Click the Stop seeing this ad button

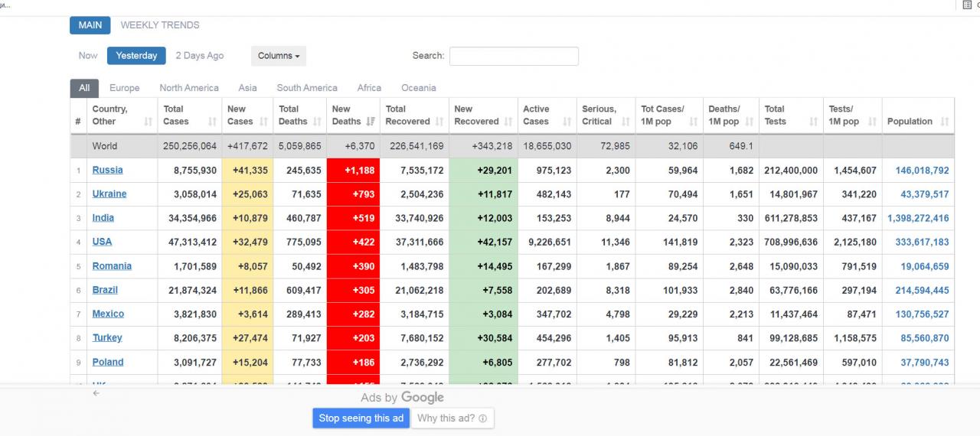pyautogui.click(x=361, y=418)
